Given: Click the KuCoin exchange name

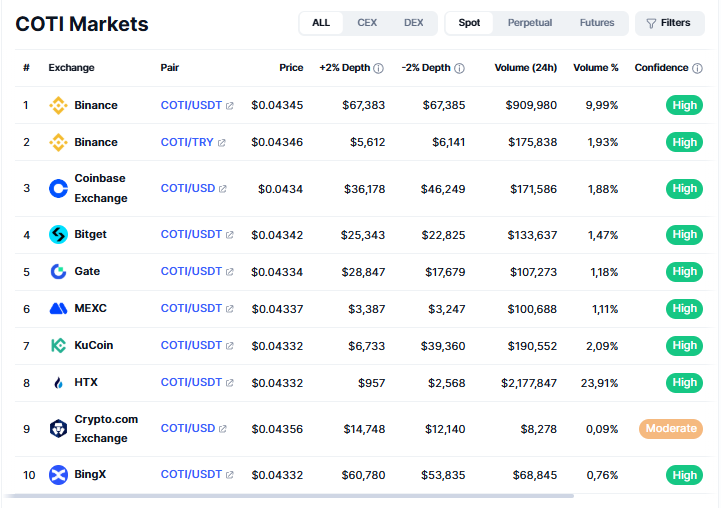Looking at the screenshot, I should 93,345.
